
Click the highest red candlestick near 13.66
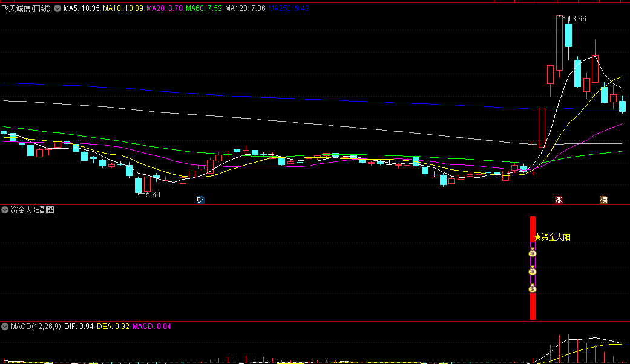coord(559,44)
